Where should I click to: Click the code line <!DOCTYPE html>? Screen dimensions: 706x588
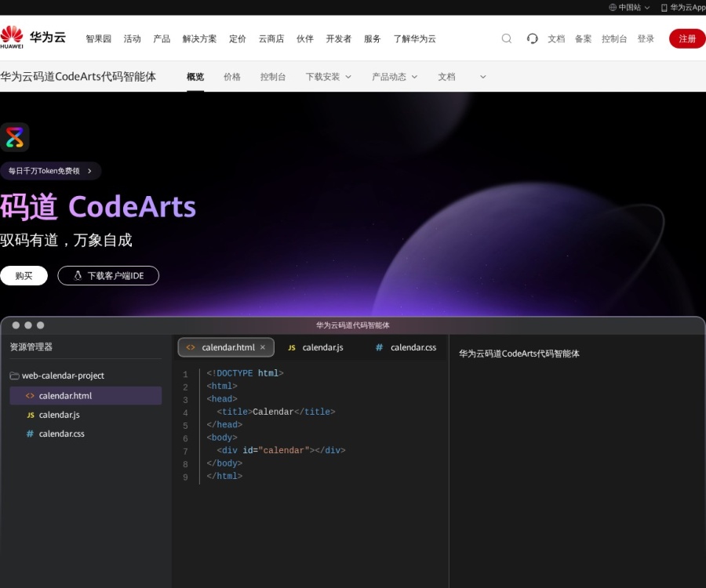[x=245, y=373]
